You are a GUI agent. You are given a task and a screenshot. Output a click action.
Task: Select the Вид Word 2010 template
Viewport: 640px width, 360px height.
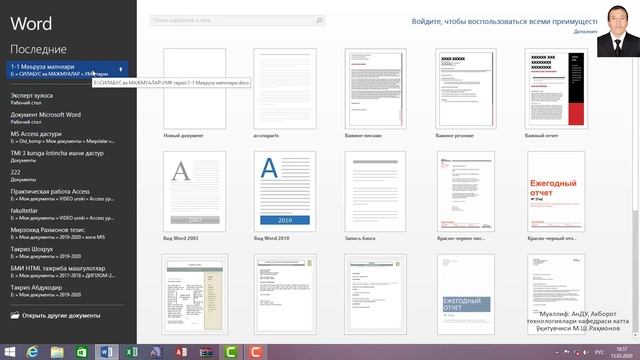tap(285, 191)
